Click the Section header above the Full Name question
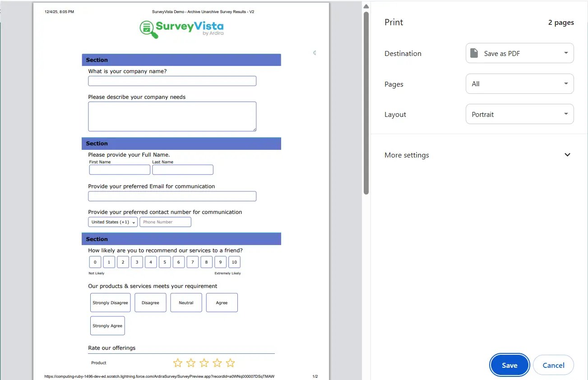 coord(181,144)
